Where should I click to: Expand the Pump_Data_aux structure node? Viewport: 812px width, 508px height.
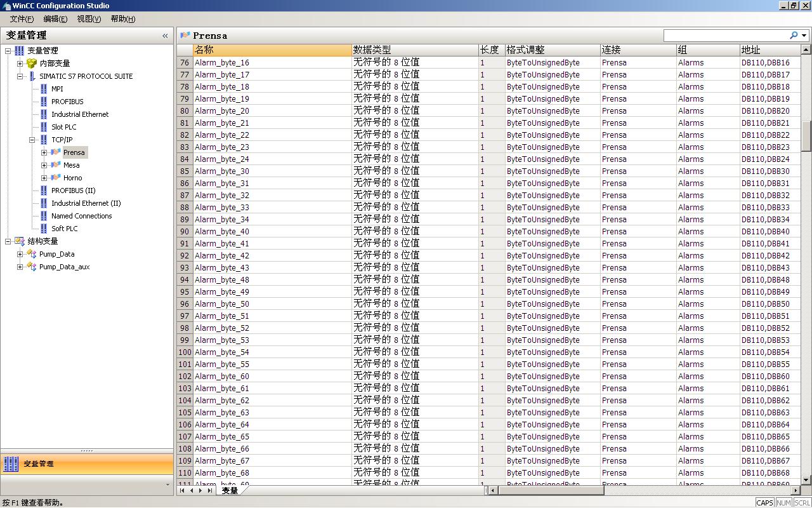[x=20, y=267]
